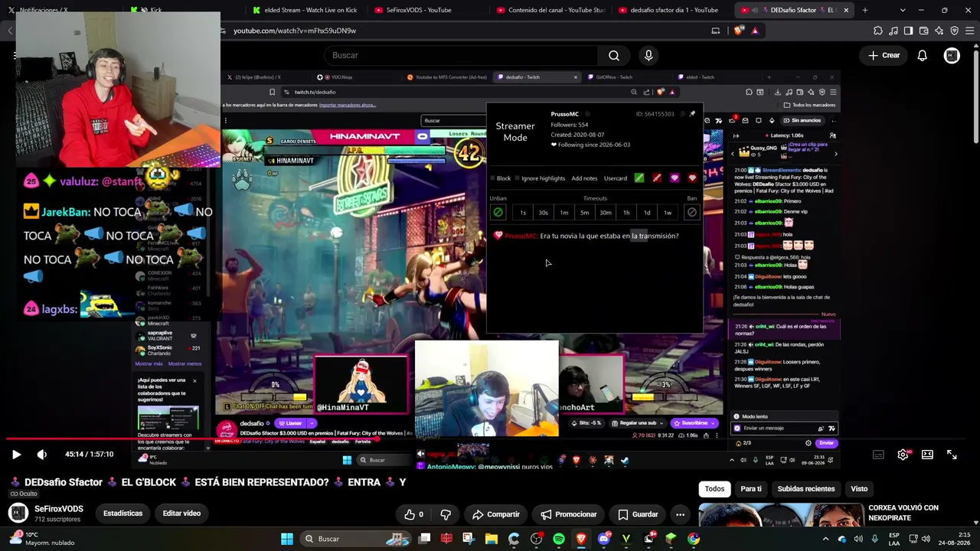Open the taskbar weather widget
The image size is (980, 551).
[42, 539]
